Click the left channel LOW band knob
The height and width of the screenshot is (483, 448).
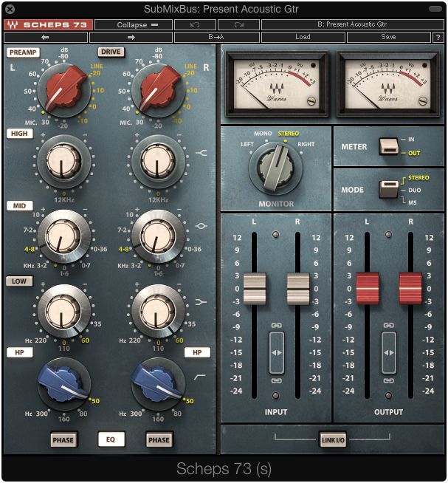pyautogui.click(x=64, y=311)
